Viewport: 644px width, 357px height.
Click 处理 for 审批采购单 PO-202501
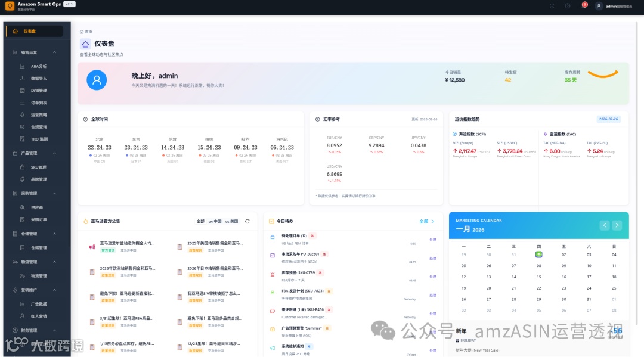pos(432,258)
